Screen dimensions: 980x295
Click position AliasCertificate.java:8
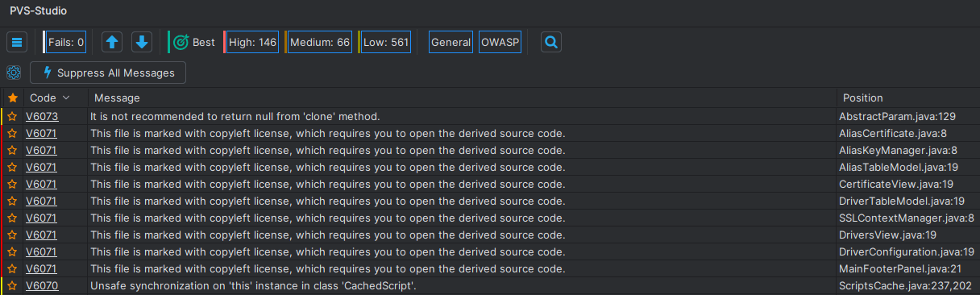pos(892,134)
